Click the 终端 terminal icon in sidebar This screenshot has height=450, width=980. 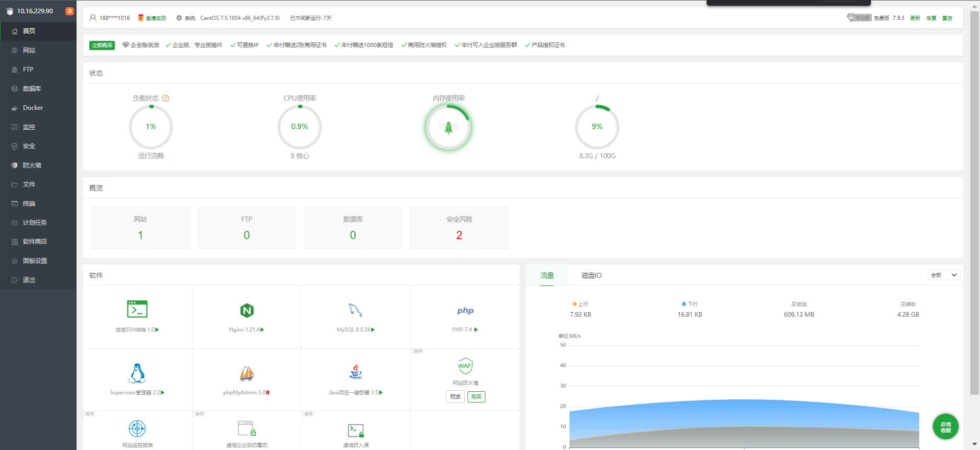[x=15, y=203]
